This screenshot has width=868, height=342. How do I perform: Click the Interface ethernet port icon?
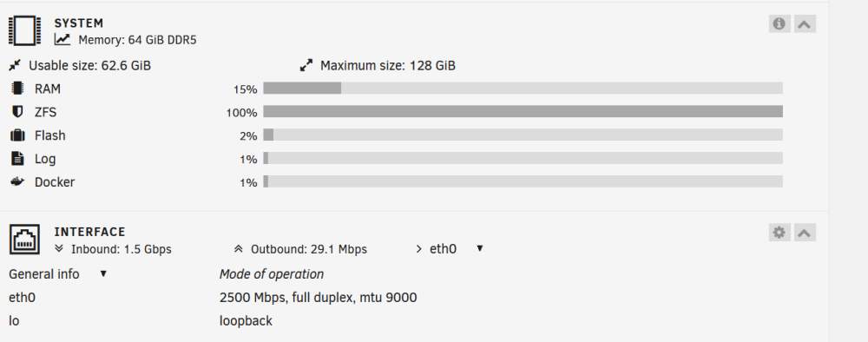[x=24, y=240]
